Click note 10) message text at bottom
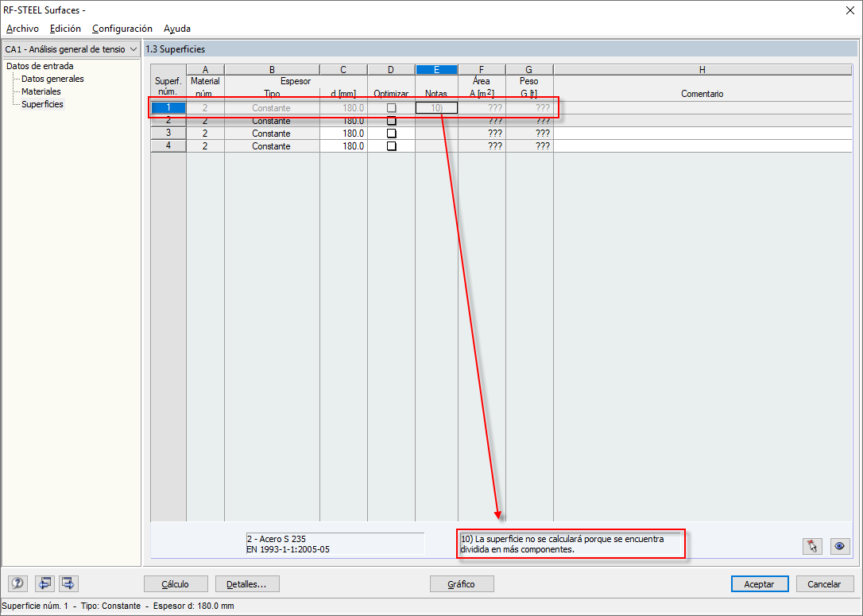Viewport: 863px width, 616px height. [563, 544]
